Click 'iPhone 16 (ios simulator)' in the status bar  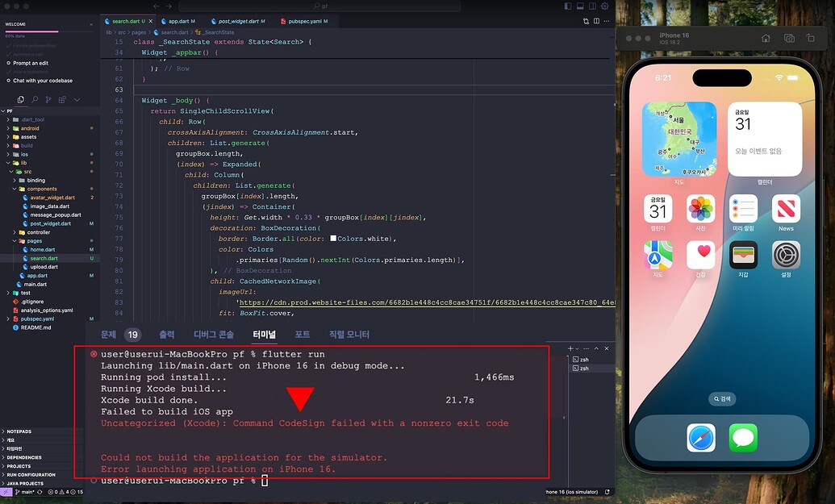point(573,490)
